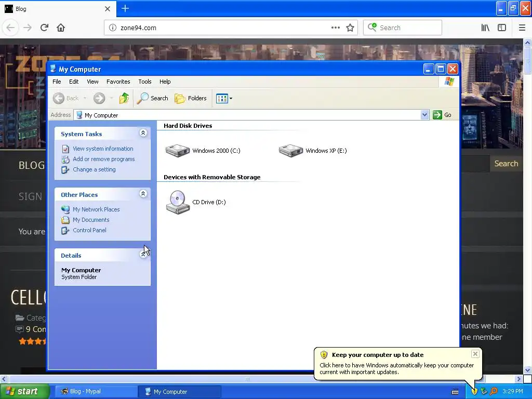Click the Go button next to Address bar
The height and width of the screenshot is (399, 532).
click(x=442, y=115)
